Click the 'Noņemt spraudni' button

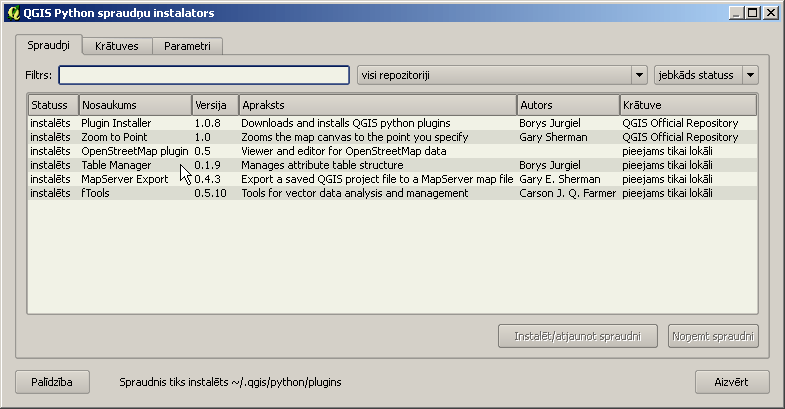pyautogui.click(x=713, y=336)
